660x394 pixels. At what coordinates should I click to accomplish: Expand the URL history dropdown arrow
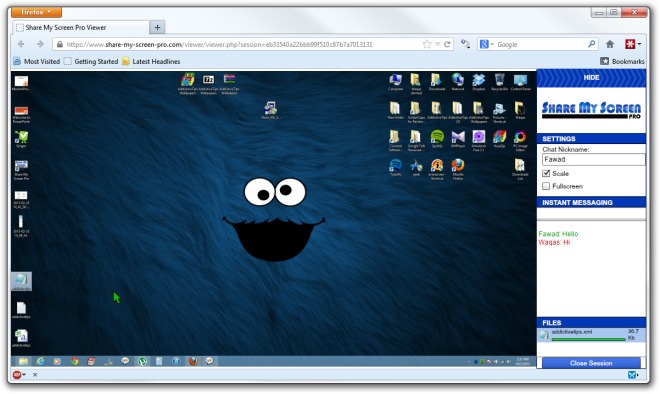tap(437, 44)
